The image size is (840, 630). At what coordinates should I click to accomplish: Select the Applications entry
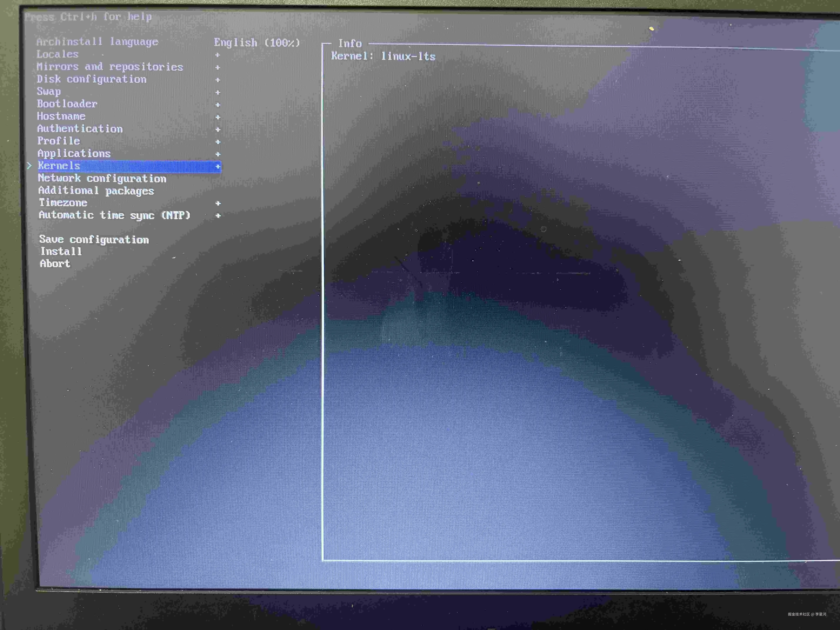click(x=74, y=153)
